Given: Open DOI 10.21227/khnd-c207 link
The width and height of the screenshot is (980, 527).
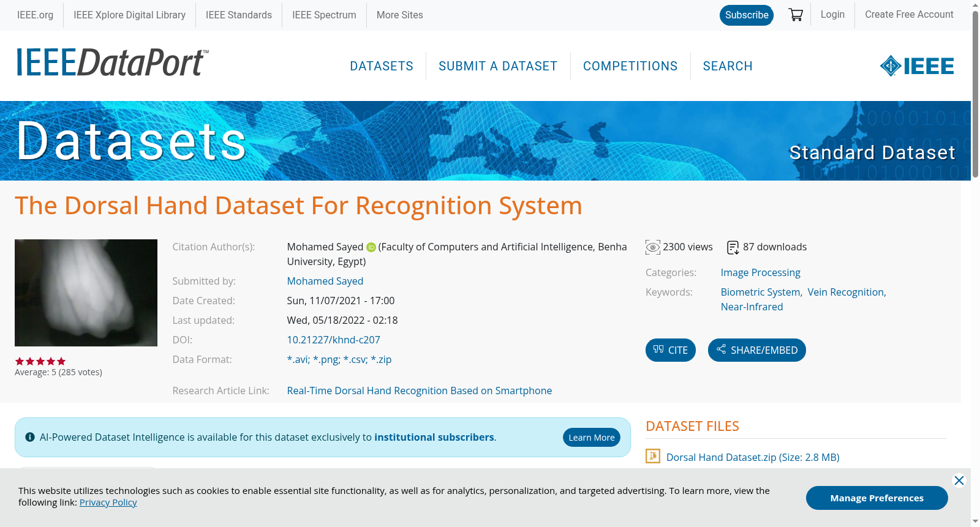Looking at the screenshot, I should pos(334,340).
